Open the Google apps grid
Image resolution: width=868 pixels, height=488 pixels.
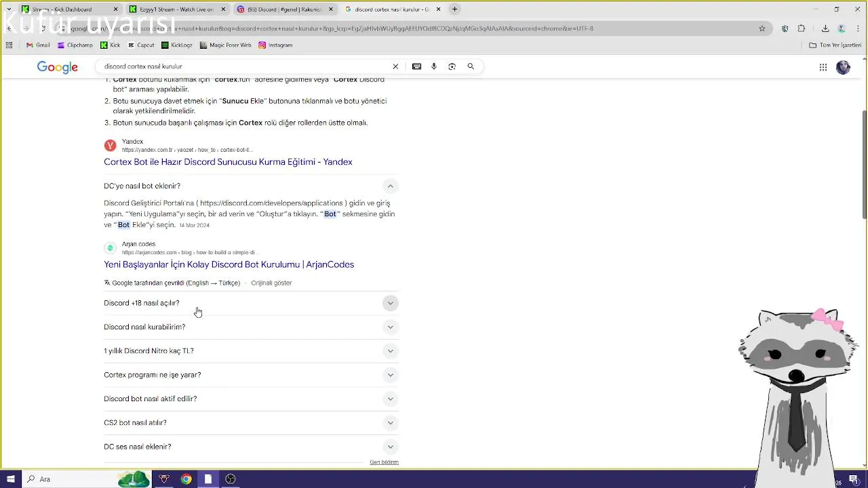pos(823,67)
